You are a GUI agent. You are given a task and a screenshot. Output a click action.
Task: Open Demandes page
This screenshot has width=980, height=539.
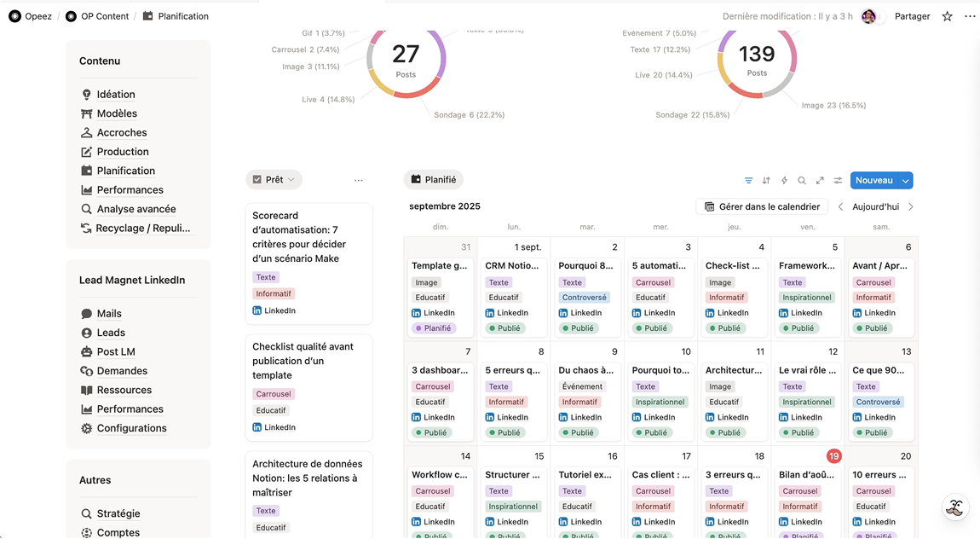(x=122, y=371)
